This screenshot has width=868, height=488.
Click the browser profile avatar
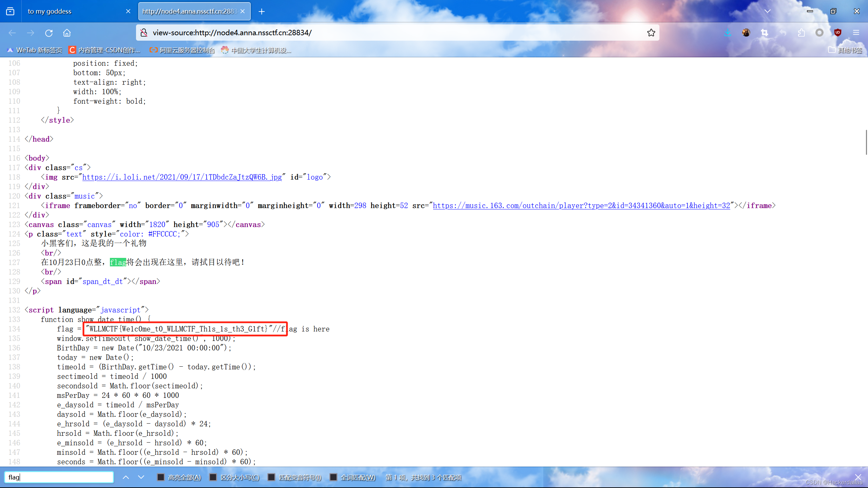746,33
